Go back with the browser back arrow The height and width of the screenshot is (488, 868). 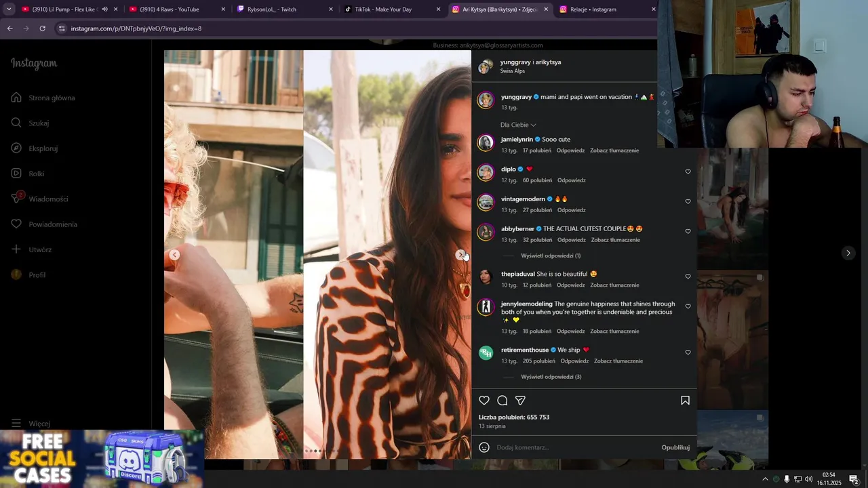[9, 28]
